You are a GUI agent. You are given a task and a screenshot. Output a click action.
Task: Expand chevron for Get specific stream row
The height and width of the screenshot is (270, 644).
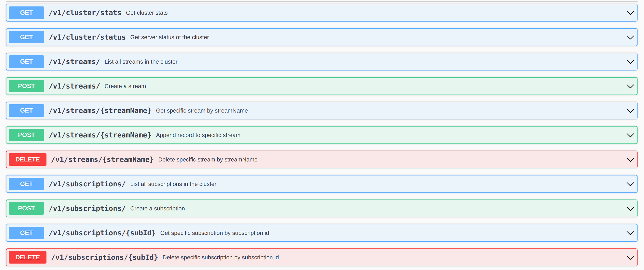630,111
